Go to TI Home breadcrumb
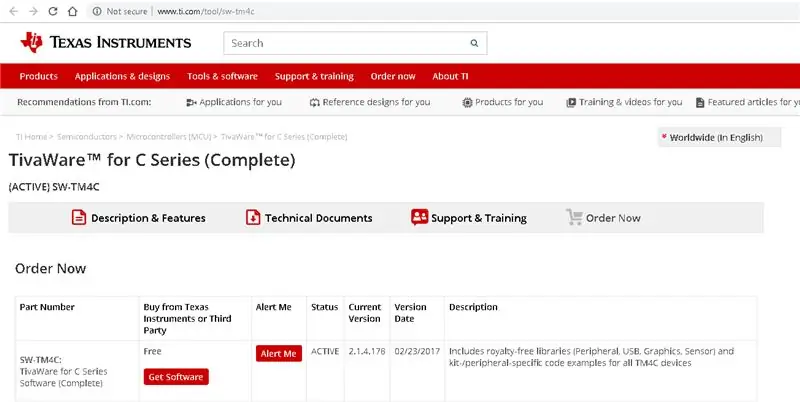 tap(31, 137)
